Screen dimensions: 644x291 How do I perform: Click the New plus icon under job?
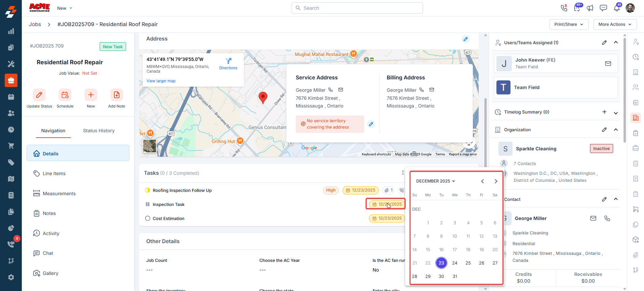click(x=91, y=95)
